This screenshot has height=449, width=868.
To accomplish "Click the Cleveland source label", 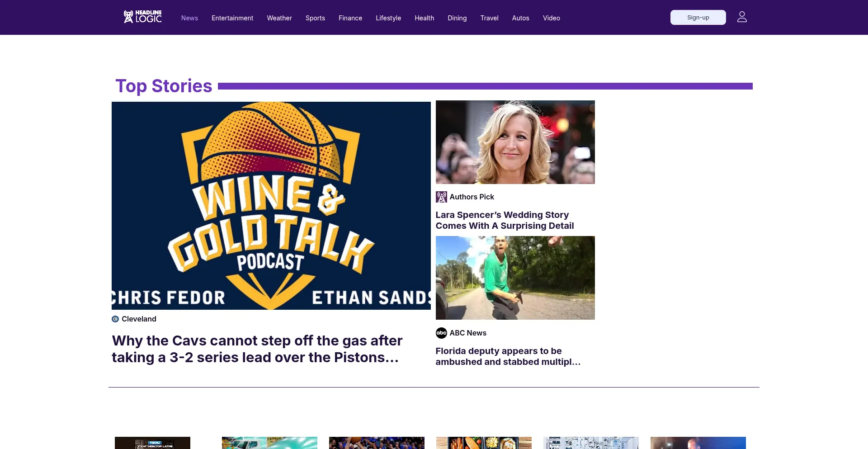I will pyautogui.click(x=139, y=319).
